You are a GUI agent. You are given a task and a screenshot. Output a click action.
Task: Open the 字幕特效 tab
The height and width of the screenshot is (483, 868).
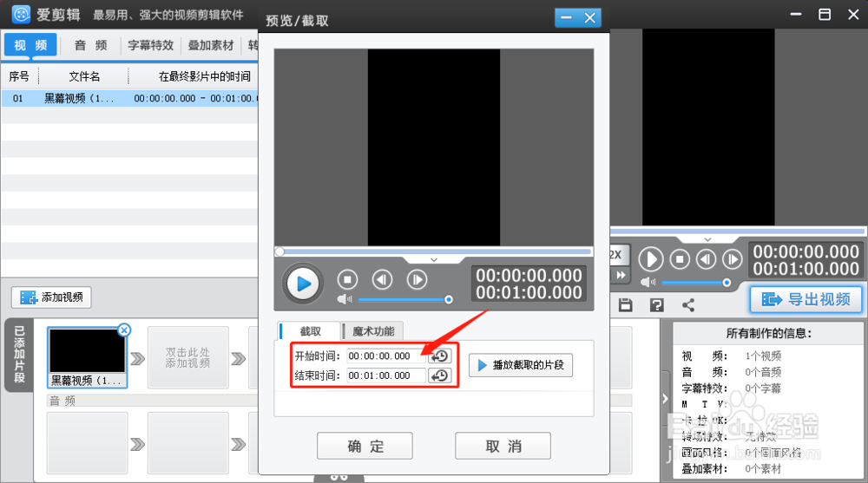[150, 45]
